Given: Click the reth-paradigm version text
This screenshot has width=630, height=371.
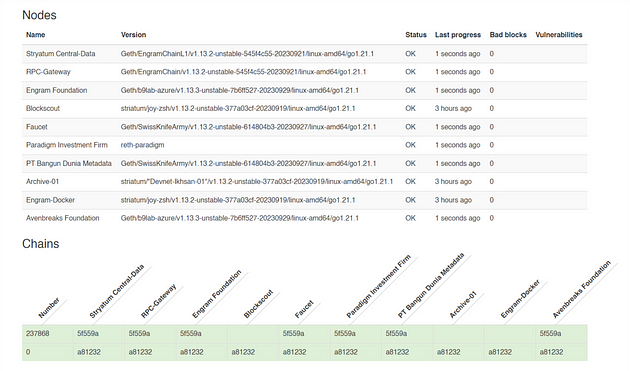Looking at the screenshot, I should 143,145.
